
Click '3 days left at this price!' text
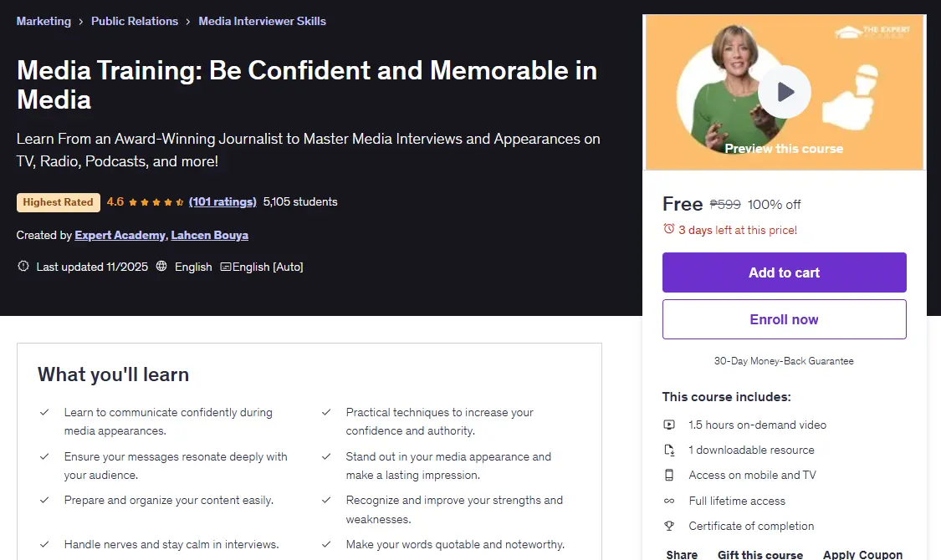pyautogui.click(x=738, y=230)
